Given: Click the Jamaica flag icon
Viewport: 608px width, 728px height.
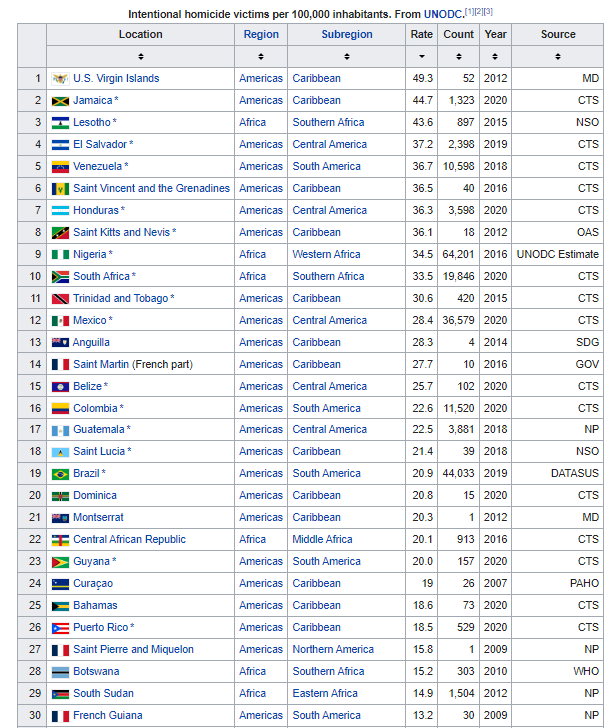Looking at the screenshot, I should [x=60, y=101].
